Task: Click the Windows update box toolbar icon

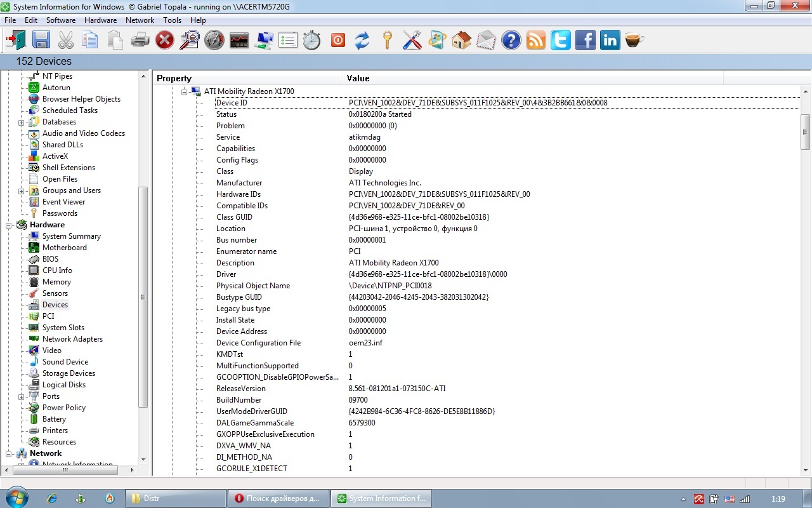Action: click(437, 41)
